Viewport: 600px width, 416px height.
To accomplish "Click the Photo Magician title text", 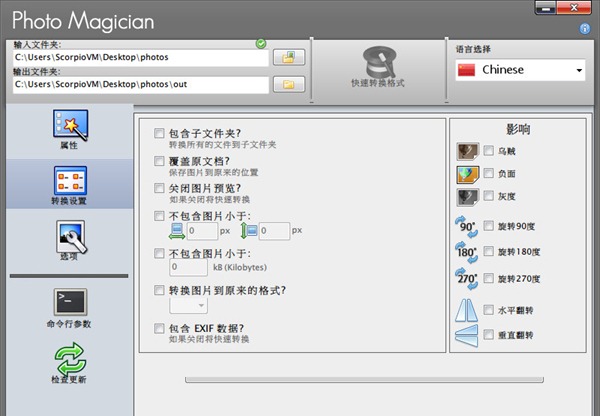I will click(x=83, y=21).
